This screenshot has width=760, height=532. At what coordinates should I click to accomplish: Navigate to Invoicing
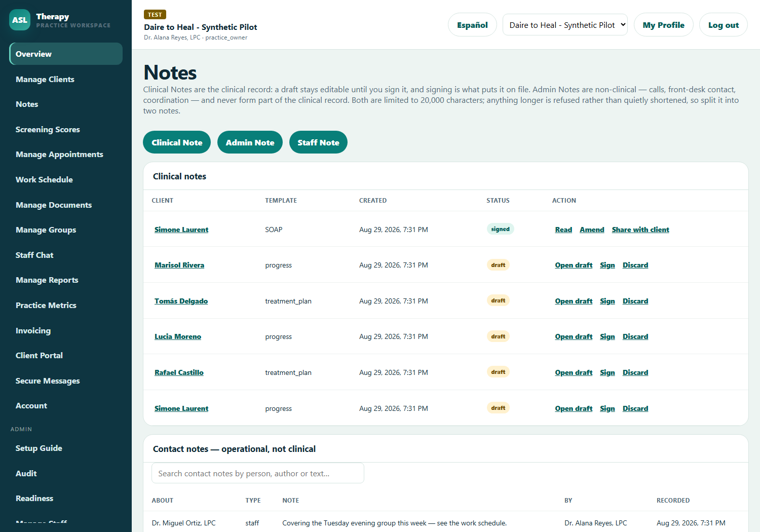pyautogui.click(x=66, y=330)
